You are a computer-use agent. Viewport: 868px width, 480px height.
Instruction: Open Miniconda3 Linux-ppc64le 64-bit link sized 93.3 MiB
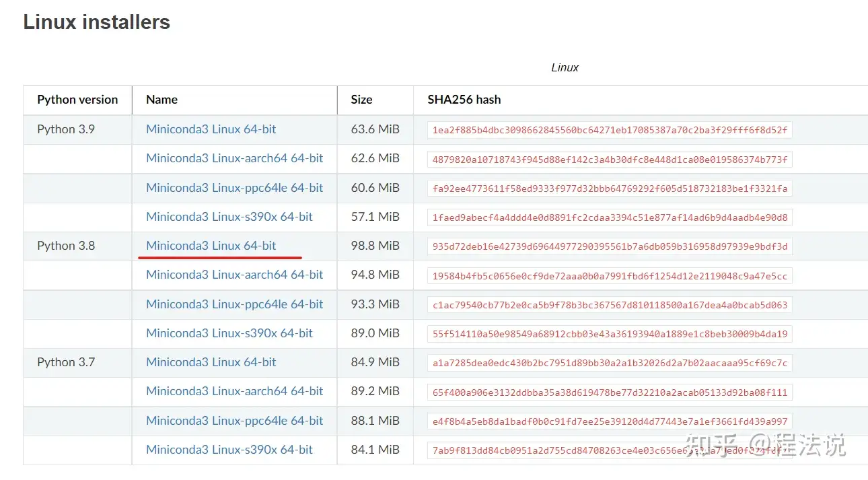coord(235,304)
